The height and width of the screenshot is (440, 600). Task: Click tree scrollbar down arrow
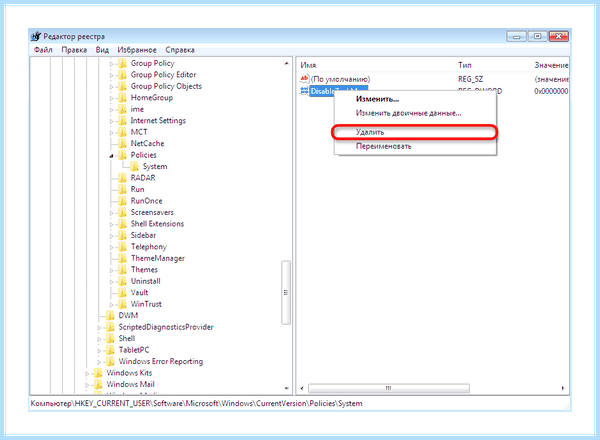click(x=286, y=388)
